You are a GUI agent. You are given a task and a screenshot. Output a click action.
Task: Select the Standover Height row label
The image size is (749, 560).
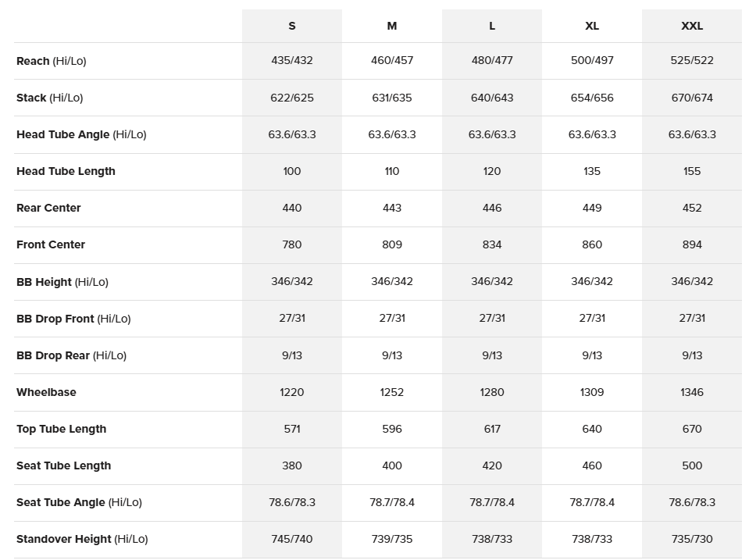82,539
